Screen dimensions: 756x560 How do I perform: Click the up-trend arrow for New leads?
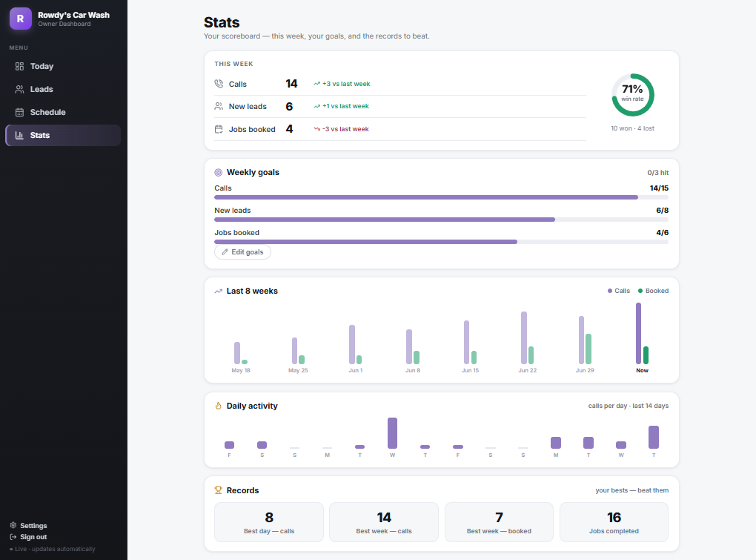tap(316, 106)
